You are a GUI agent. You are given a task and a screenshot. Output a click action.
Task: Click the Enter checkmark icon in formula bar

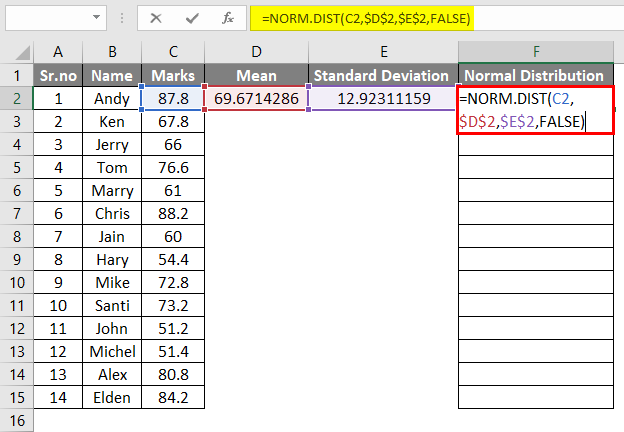click(x=190, y=18)
